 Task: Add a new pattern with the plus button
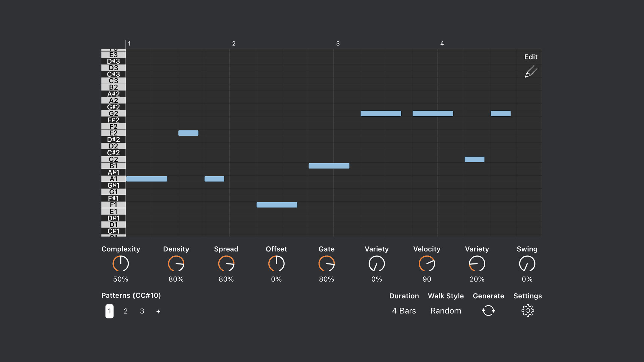click(x=158, y=311)
